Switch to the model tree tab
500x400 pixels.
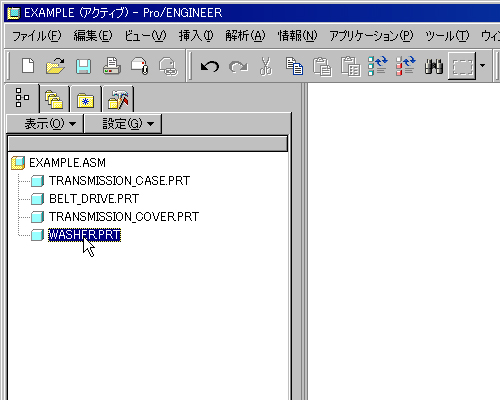[22, 98]
